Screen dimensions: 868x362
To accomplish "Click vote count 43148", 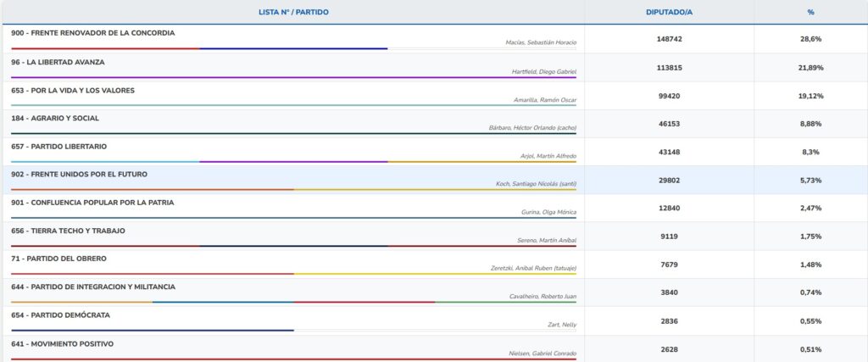I will [670, 153].
